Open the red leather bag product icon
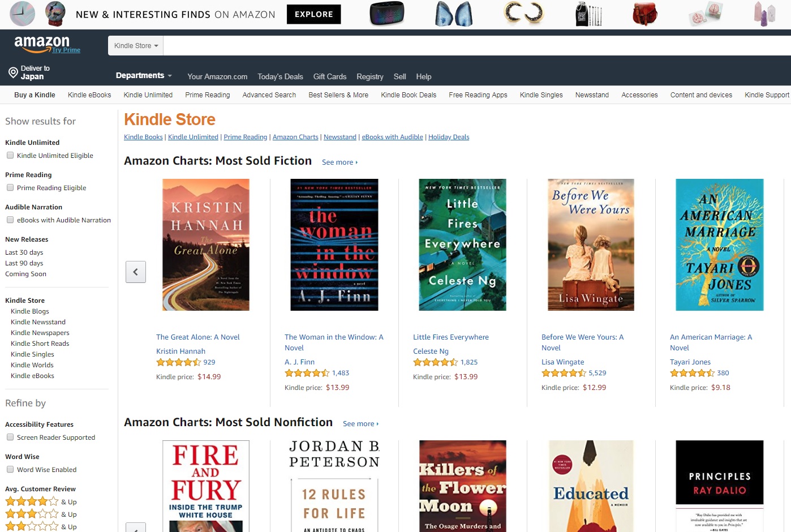This screenshot has height=532, width=791. coord(644,14)
